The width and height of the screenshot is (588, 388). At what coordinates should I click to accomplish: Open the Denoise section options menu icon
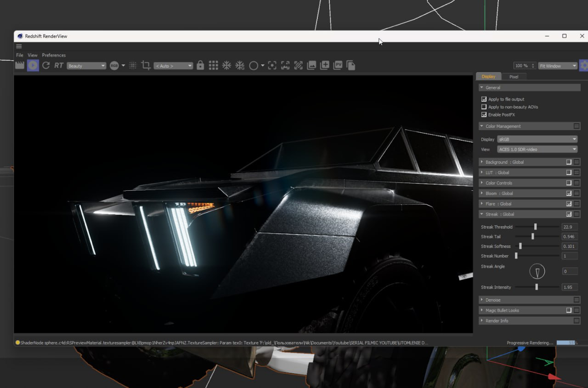(577, 300)
